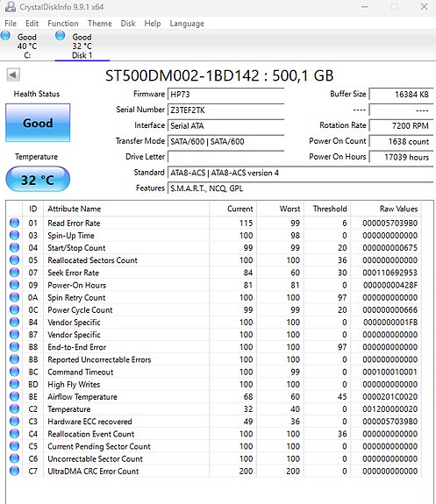
Task: Click status circle of Read Error Rate row
Action: tap(15, 223)
